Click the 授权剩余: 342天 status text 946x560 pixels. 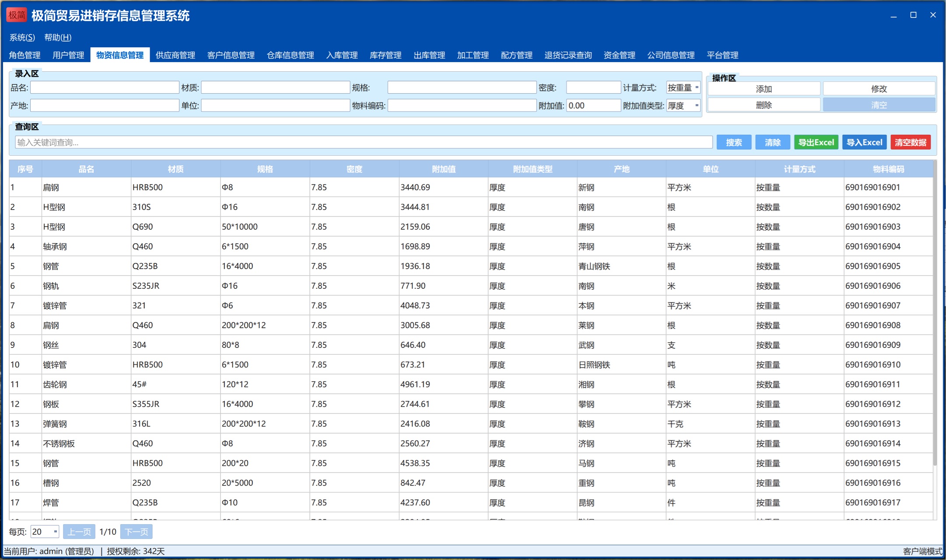click(136, 551)
